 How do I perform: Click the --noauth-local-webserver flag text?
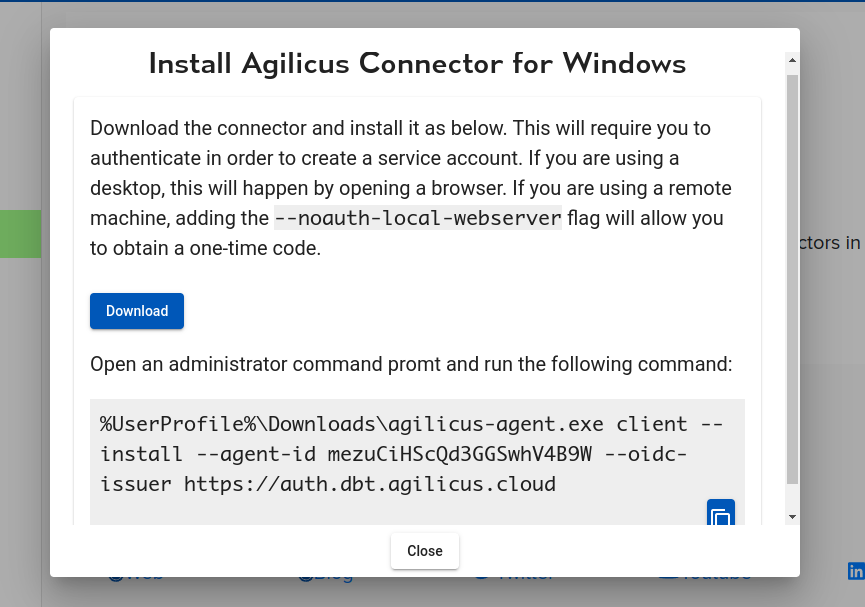418,218
